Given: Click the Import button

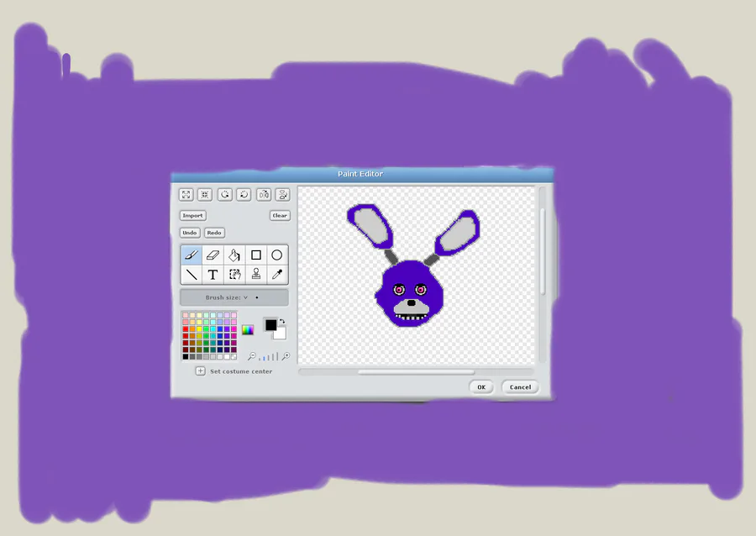Looking at the screenshot, I should point(193,215).
